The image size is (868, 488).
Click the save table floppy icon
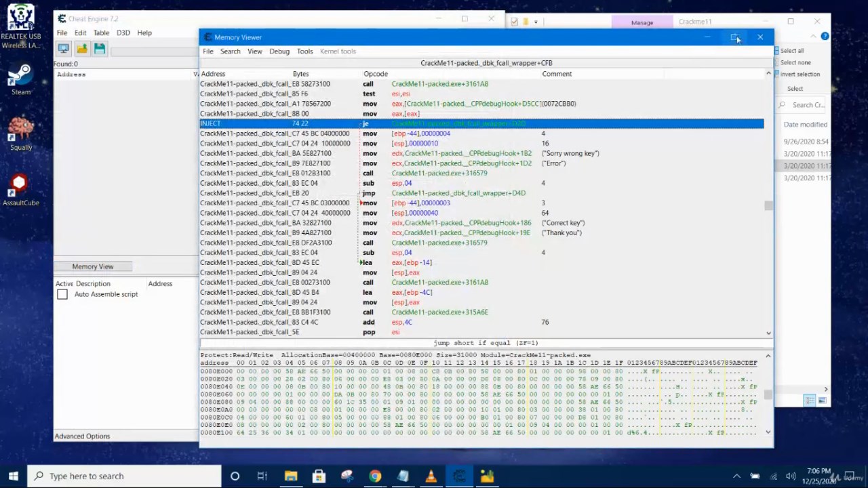pos(100,48)
